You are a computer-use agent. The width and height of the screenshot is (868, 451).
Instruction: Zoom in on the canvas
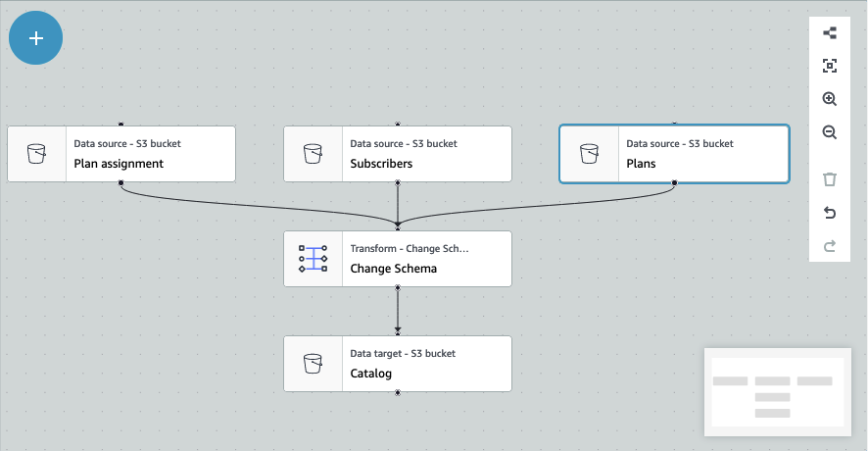click(x=830, y=99)
